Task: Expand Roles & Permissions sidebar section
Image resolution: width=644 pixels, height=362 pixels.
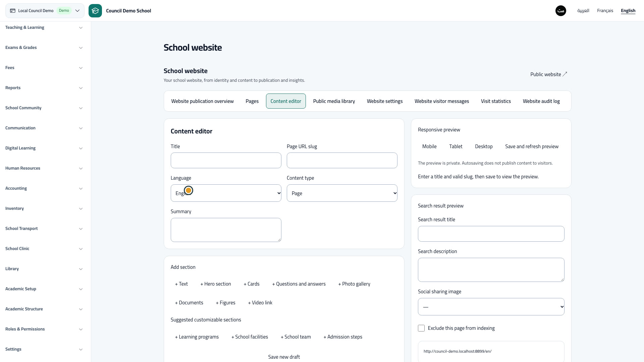Action: (44, 329)
